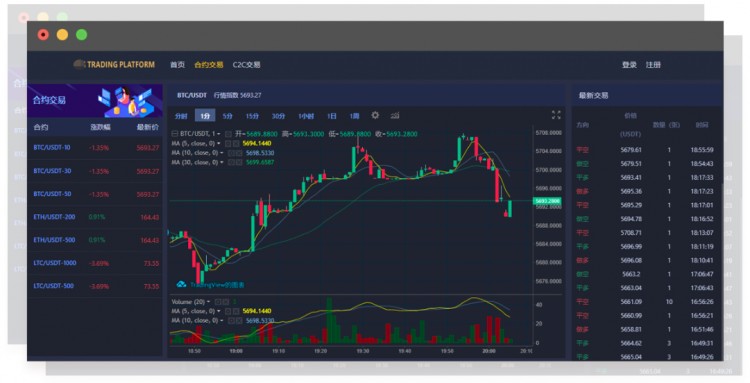This screenshot has width=750, height=383.
Task: Open 合约交易 in top navigation
Action: click(209, 65)
